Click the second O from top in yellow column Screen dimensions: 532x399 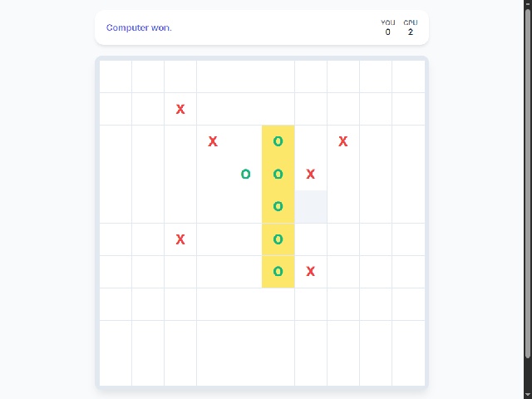pyautogui.click(x=278, y=174)
